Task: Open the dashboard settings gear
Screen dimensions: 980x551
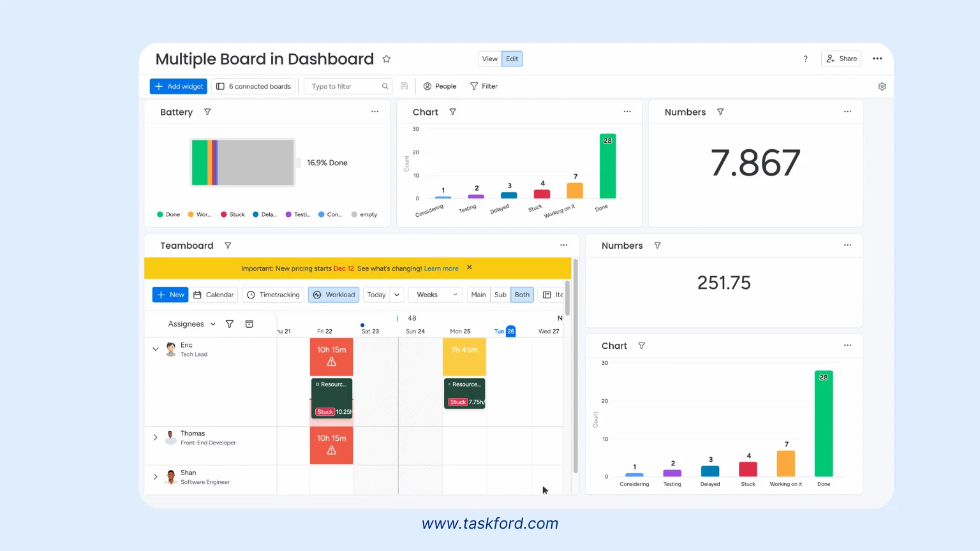Action: point(882,86)
